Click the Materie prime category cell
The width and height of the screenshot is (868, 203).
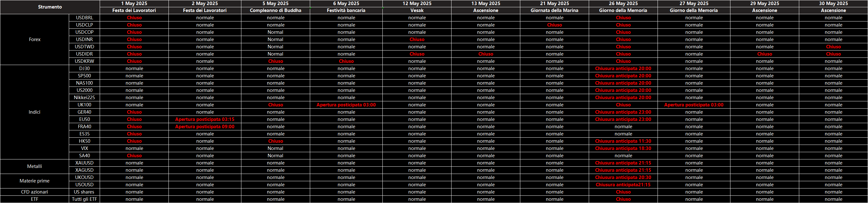pos(34,181)
